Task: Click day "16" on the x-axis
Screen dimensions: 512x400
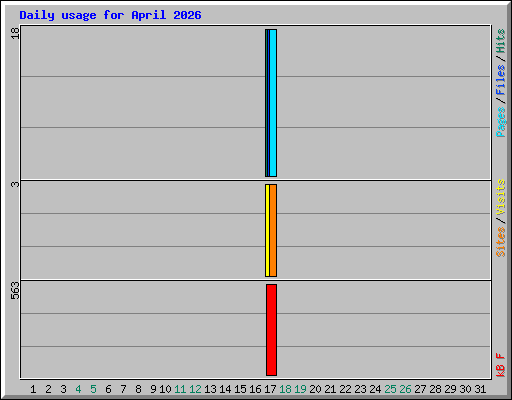Action: pyautogui.click(x=255, y=389)
